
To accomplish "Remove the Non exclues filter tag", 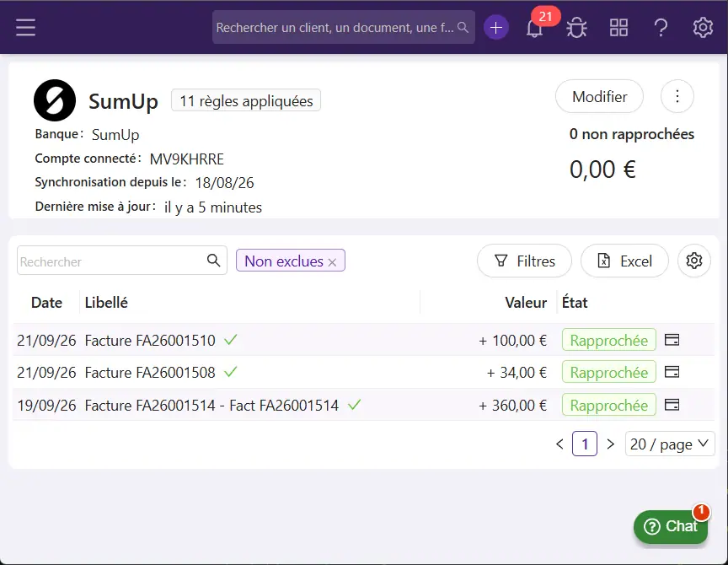I will [x=332, y=262].
